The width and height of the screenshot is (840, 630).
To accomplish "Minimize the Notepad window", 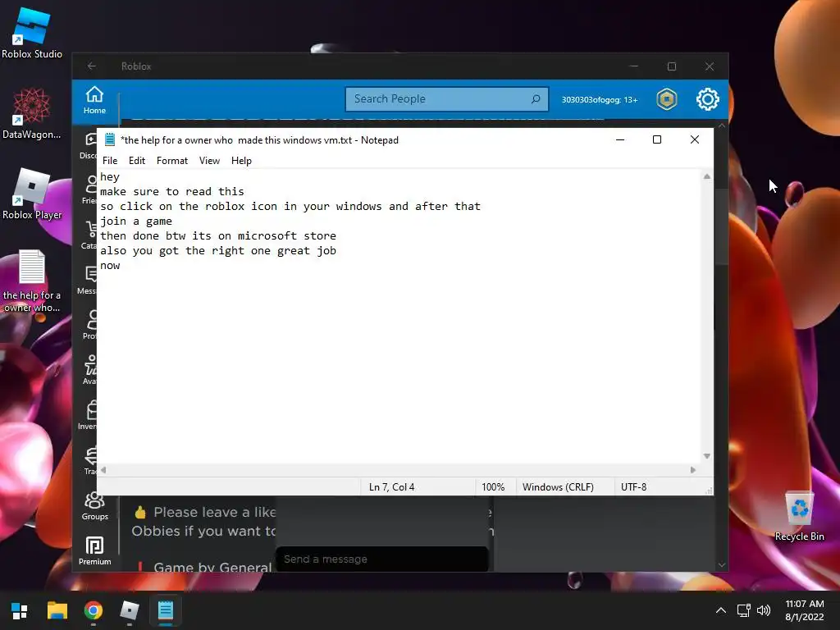I will click(x=620, y=139).
